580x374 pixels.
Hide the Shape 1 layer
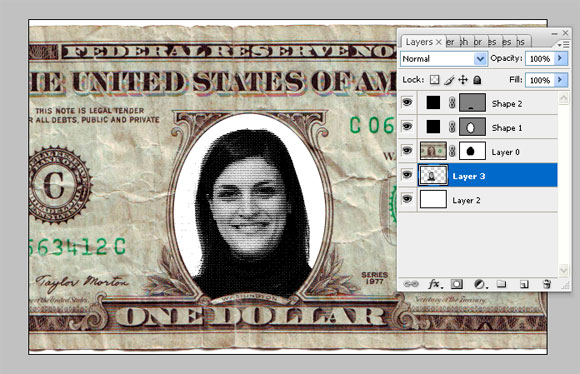coord(407,126)
